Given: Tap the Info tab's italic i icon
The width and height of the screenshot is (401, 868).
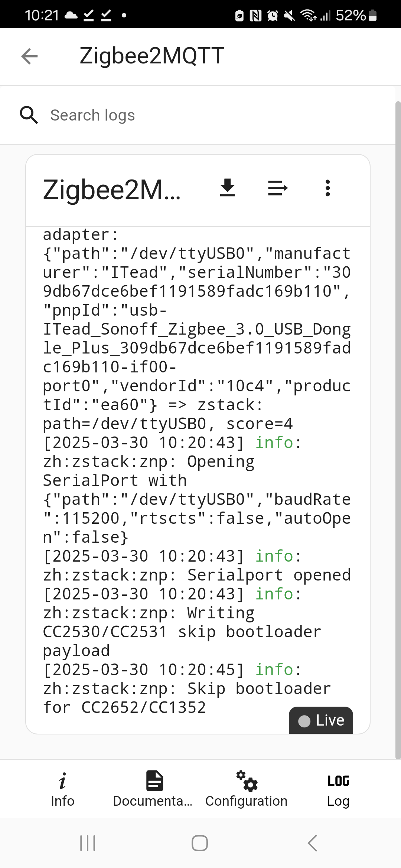Looking at the screenshot, I should coord(62,780).
